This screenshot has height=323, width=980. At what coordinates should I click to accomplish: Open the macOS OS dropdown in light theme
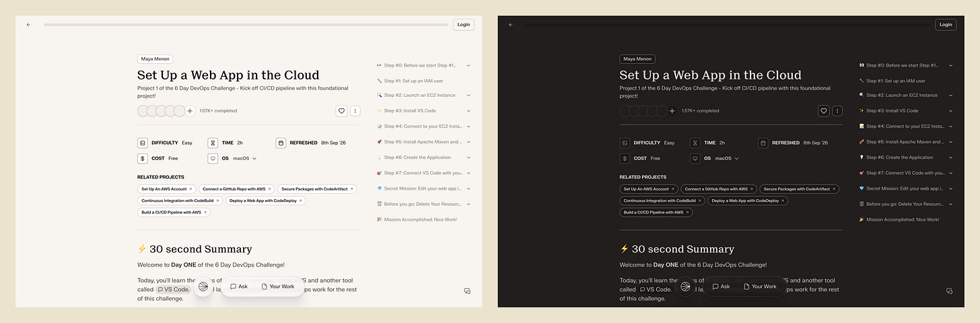pos(245,158)
